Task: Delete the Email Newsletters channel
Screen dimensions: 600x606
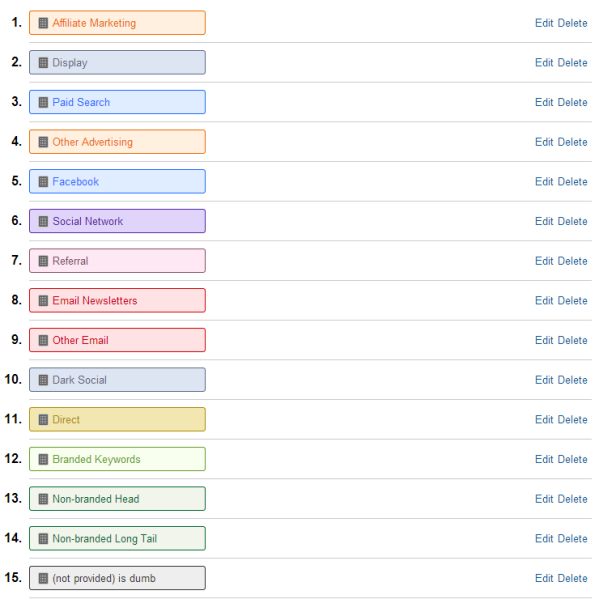Action: tap(573, 301)
